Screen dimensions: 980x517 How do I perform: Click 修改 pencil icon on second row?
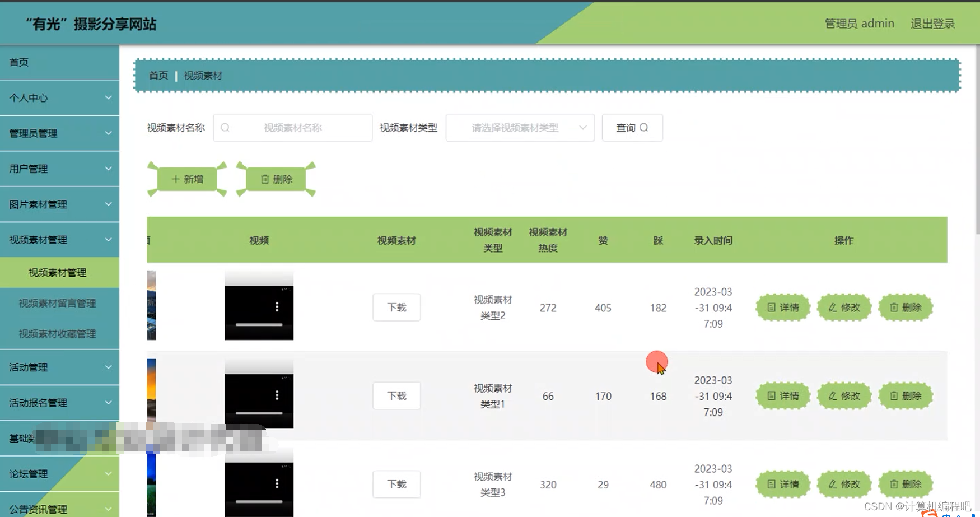832,395
